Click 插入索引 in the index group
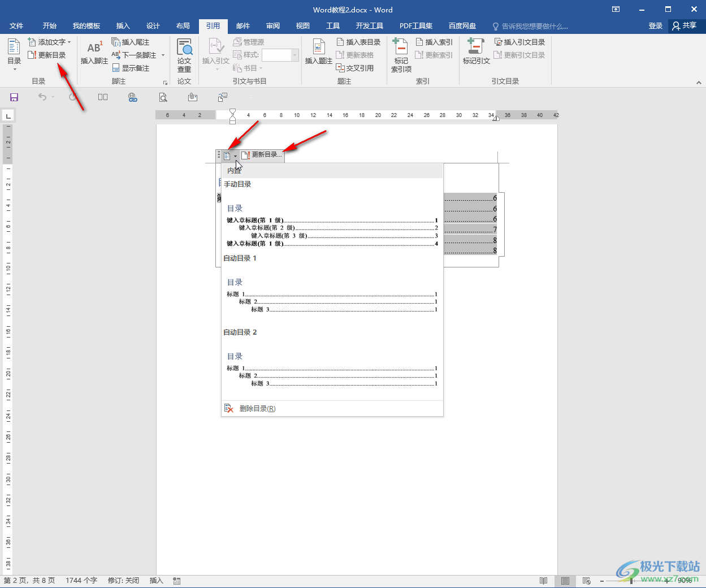706x588 pixels. pos(434,42)
